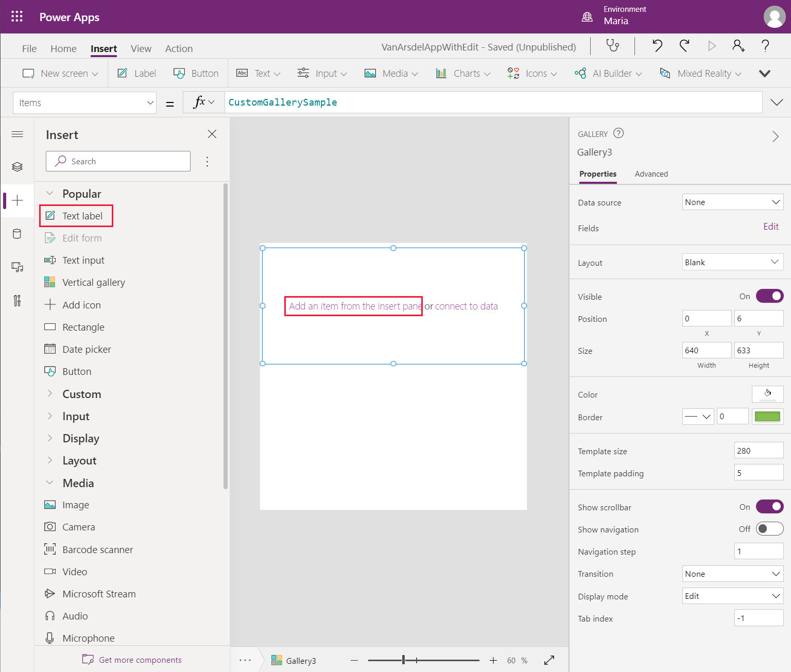Toggle the Show scrollbar switch
Image resolution: width=791 pixels, height=672 pixels.
pos(769,507)
